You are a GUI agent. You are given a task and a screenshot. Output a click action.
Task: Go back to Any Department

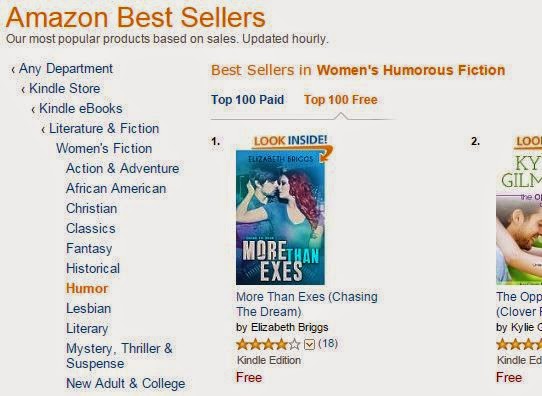coord(66,68)
